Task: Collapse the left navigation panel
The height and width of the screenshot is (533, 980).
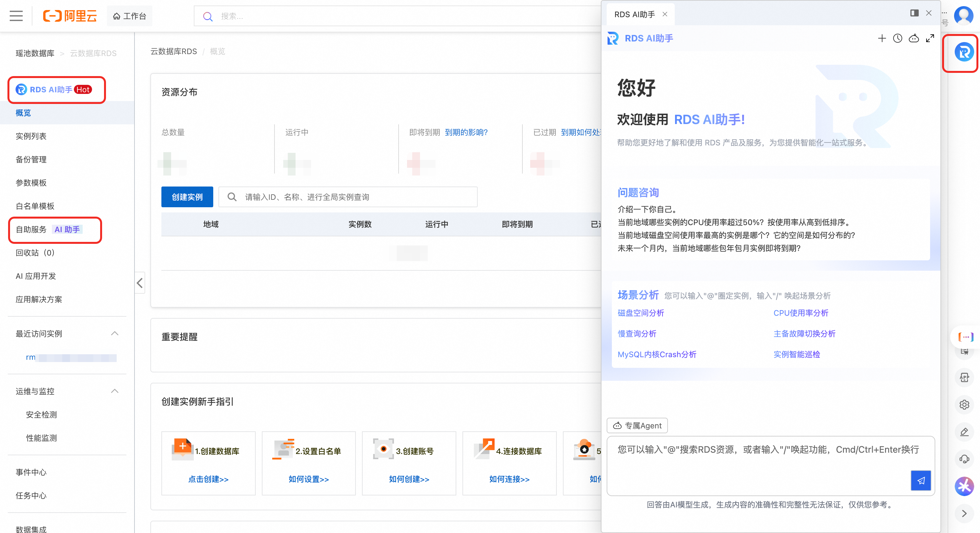Action: pos(140,283)
